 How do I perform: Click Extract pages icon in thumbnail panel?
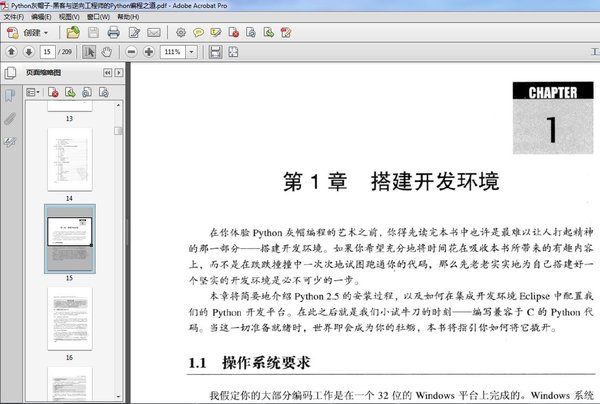[70, 92]
